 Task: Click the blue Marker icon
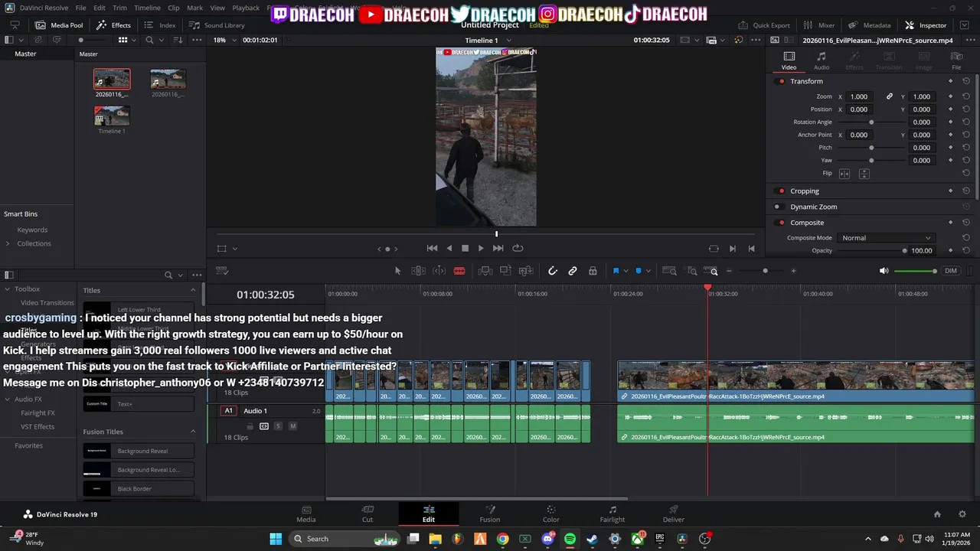639,271
